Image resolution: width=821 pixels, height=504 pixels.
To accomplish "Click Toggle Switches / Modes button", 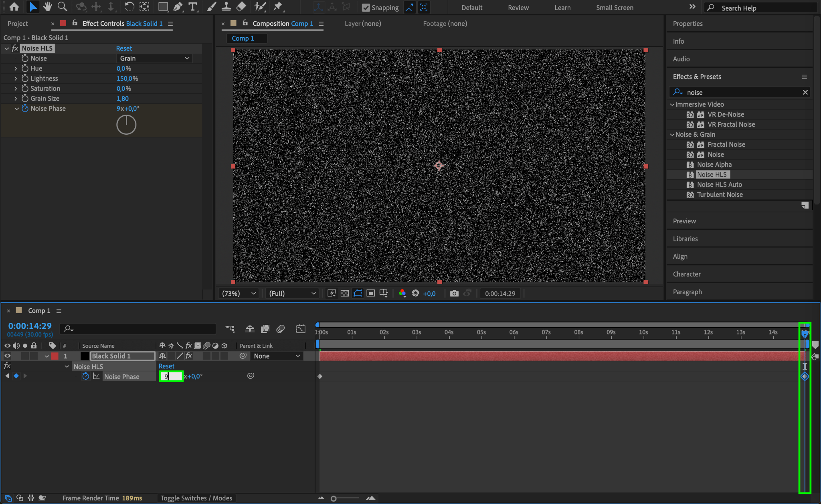I will [x=196, y=498].
